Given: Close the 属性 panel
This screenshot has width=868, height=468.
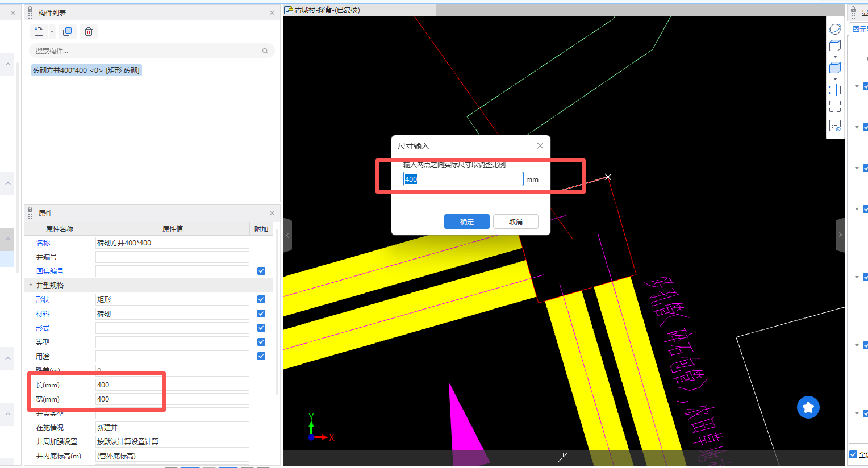Looking at the screenshot, I should (x=272, y=213).
